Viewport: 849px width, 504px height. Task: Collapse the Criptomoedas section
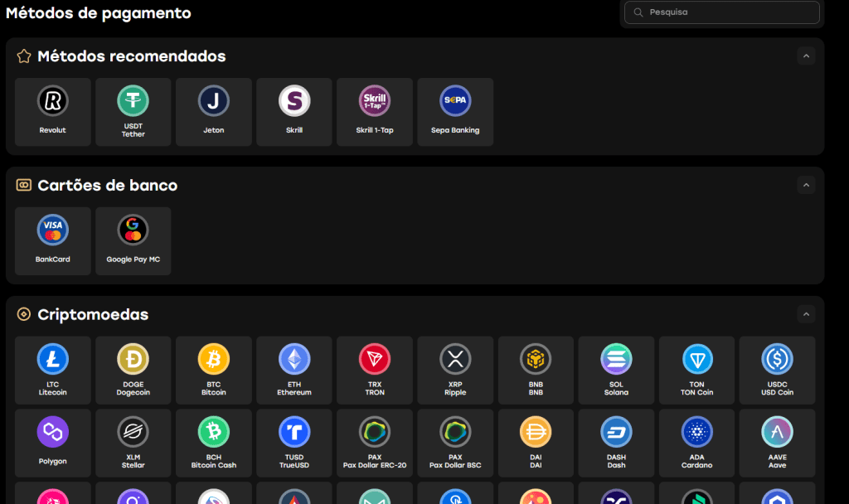coord(806,314)
